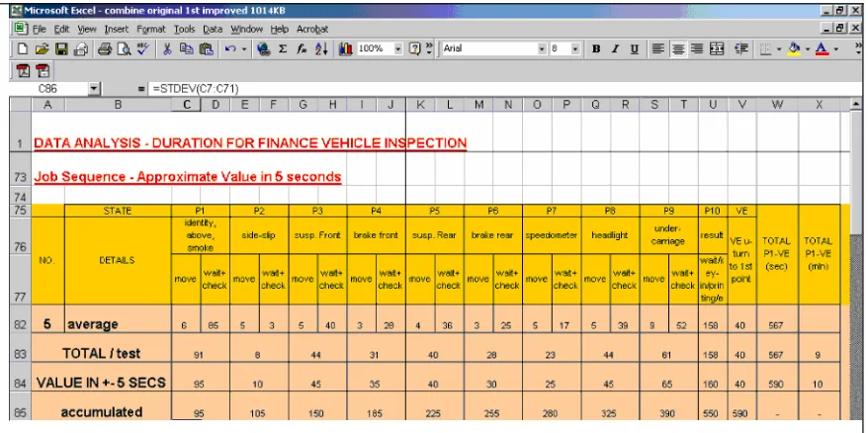Copy the selection
Viewport: 868px width, 433px height.
click(x=186, y=49)
